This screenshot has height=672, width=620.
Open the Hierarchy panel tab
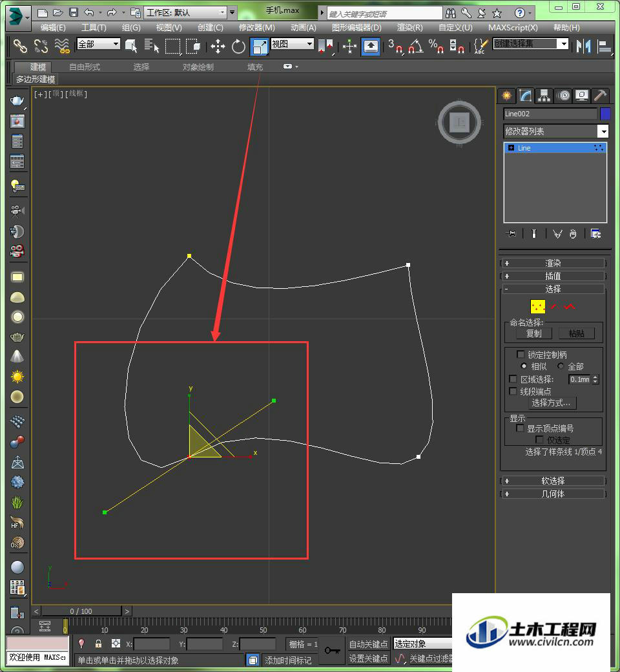point(544,95)
